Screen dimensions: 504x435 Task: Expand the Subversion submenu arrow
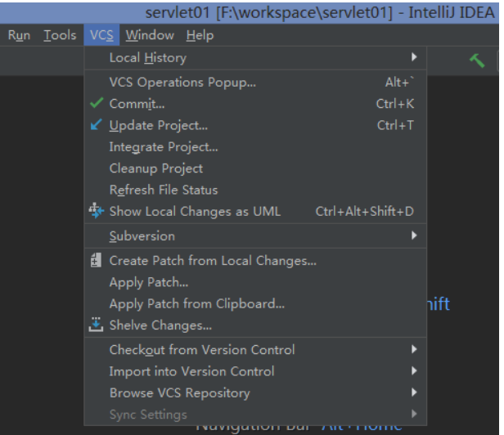click(414, 235)
